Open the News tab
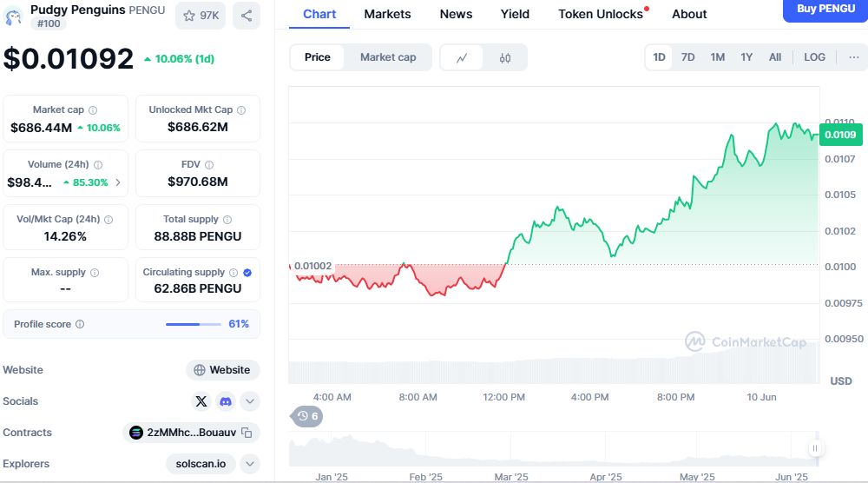Viewport: 868px width, 483px height. pyautogui.click(x=457, y=14)
